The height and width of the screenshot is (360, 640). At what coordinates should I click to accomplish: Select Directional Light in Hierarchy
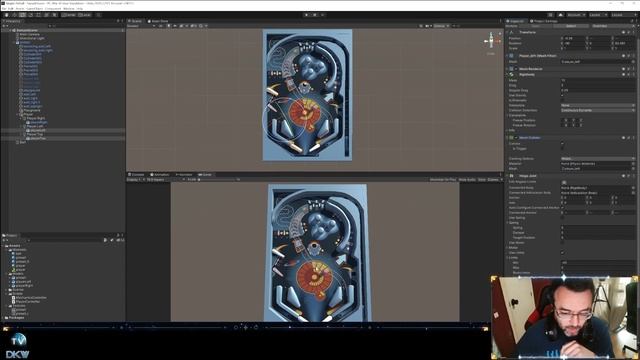coord(32,38)
